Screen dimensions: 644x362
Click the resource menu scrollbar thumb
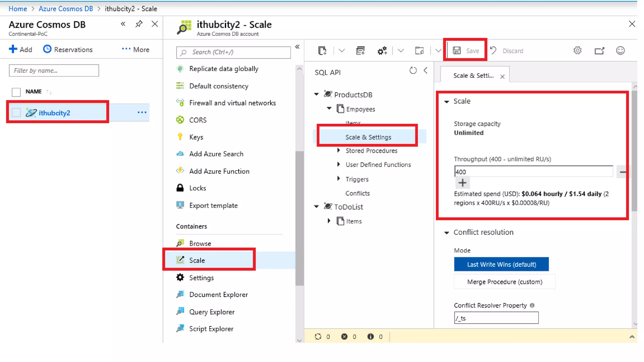[299, 218]
